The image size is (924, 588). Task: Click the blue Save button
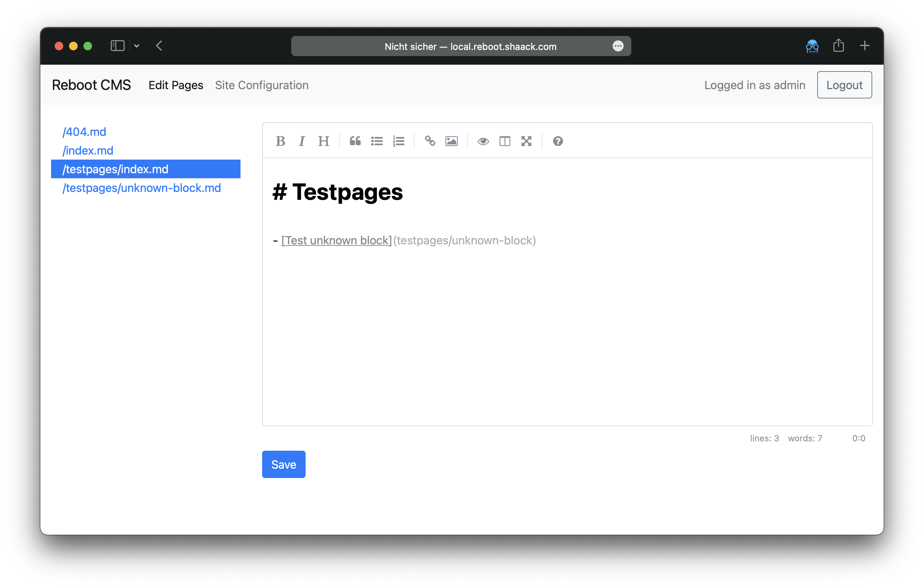tap(284, 464)
